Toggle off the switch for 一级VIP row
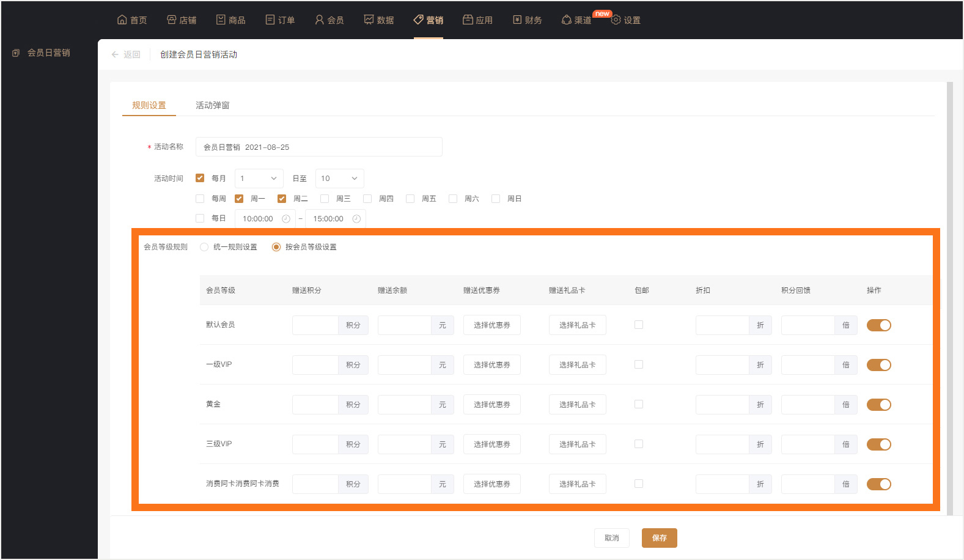 tap(878, 365)
